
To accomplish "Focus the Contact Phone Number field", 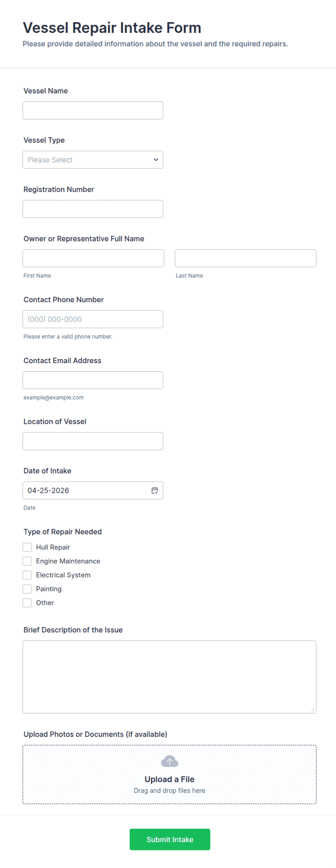I will (93, 319).
